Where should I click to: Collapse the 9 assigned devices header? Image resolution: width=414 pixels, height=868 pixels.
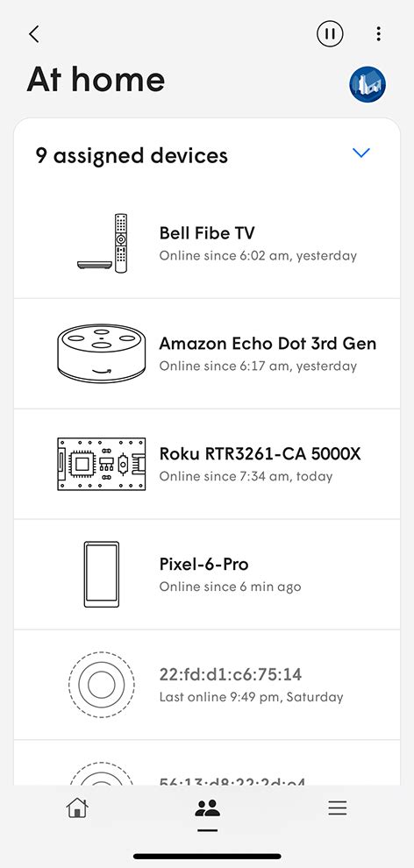207,155
